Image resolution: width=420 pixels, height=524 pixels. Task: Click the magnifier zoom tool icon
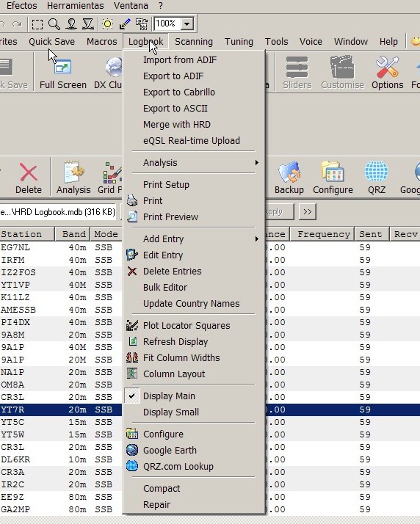[x=54, y=24]
